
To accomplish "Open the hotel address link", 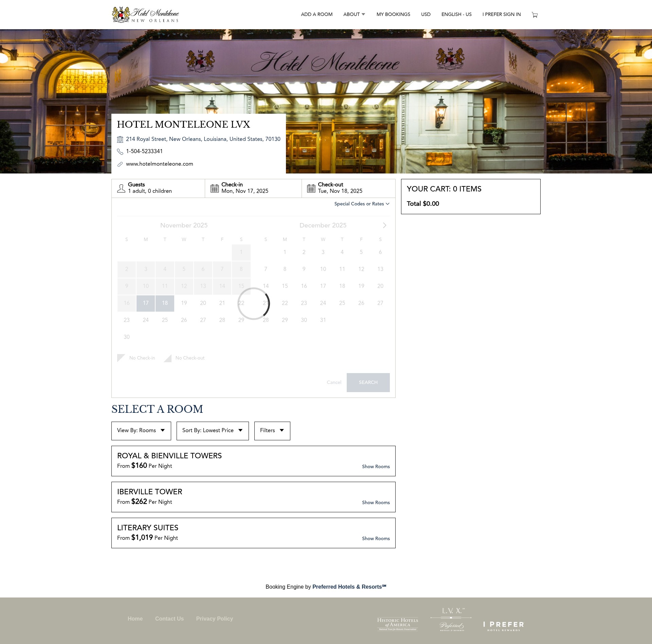I will (x=203, y=139).
